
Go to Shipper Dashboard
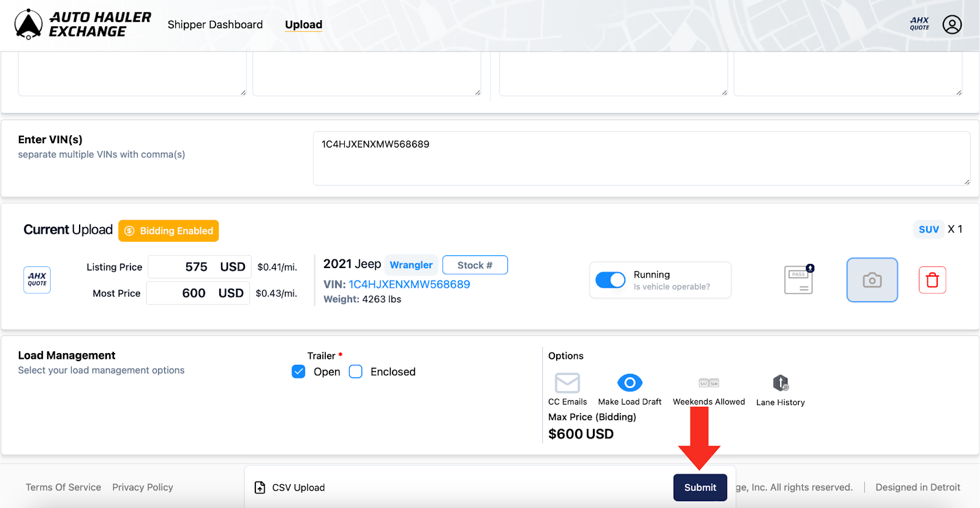point(215,24)
